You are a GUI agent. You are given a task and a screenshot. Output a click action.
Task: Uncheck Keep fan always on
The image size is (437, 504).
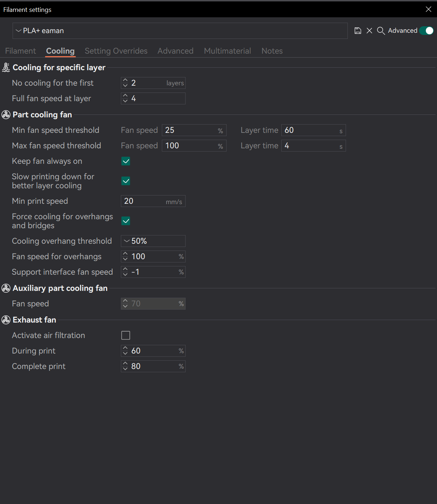(x=126, y=161)
